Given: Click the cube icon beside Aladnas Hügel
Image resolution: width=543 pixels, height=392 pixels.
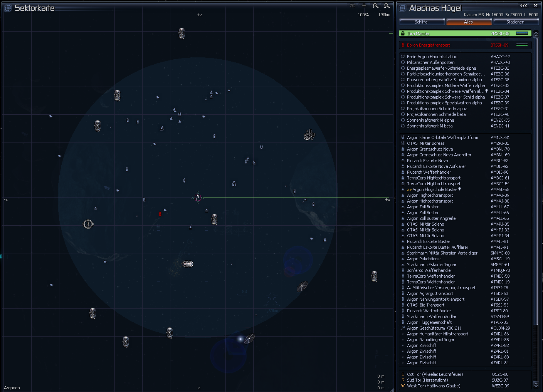Looking at the screenshot, I should (x=403, y=8).
